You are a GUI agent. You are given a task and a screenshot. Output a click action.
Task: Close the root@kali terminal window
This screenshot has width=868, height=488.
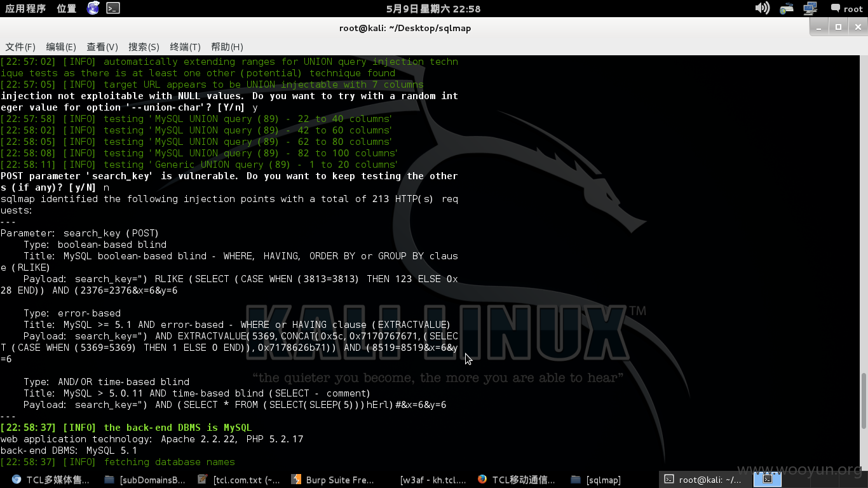coord(857,27)
